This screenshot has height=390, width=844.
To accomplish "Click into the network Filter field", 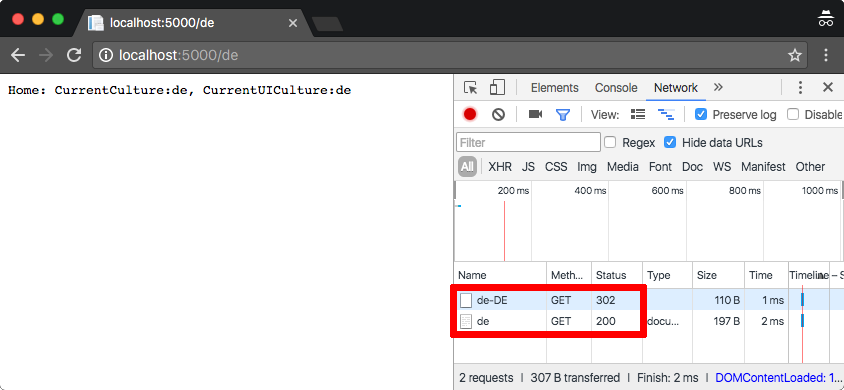I will (529, 142).
